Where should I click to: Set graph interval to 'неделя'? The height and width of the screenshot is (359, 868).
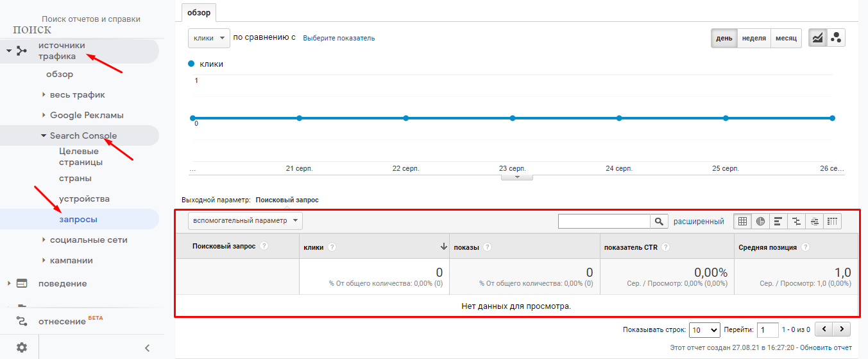coord(754,39)
